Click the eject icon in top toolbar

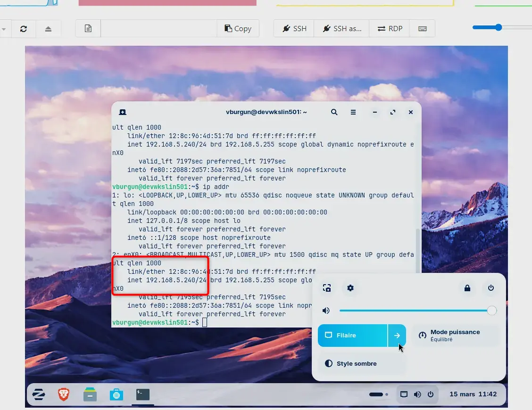pyautogui.click(x=48, y=29)
